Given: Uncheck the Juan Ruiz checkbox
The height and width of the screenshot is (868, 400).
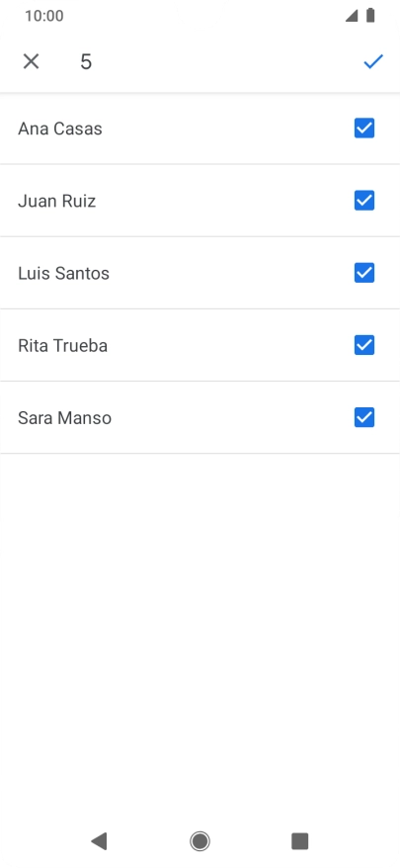Looking at the screenshot, I should tap(364, 201).
